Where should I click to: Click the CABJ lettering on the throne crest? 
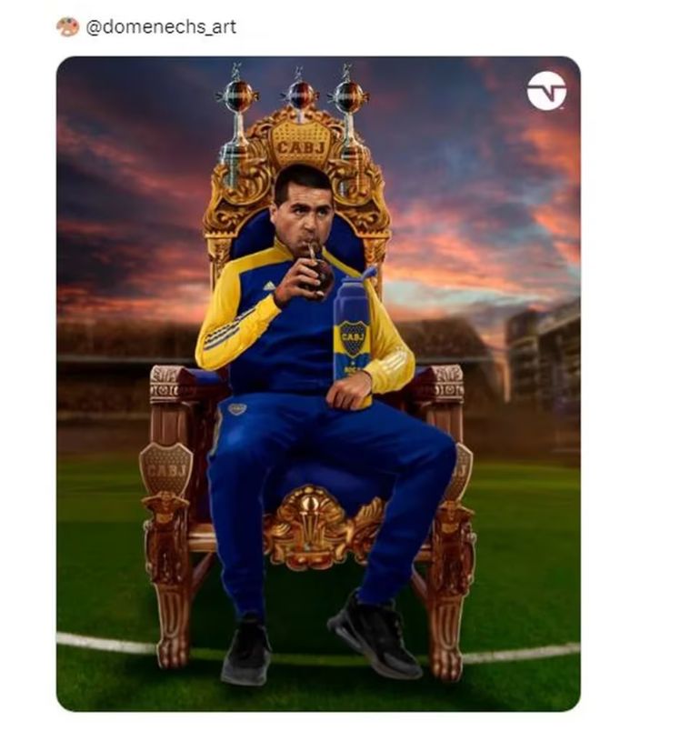tap(300, 146)
